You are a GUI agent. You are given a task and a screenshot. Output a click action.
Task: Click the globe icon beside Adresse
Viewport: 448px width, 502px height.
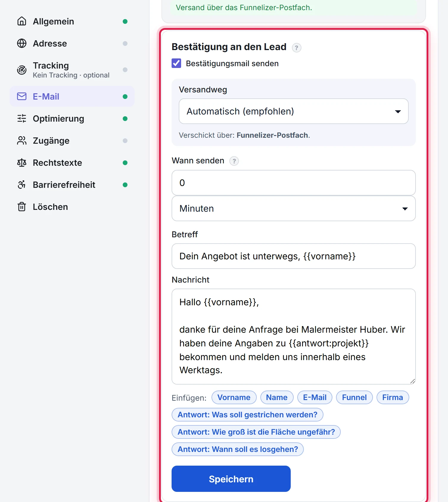[22, 43]
